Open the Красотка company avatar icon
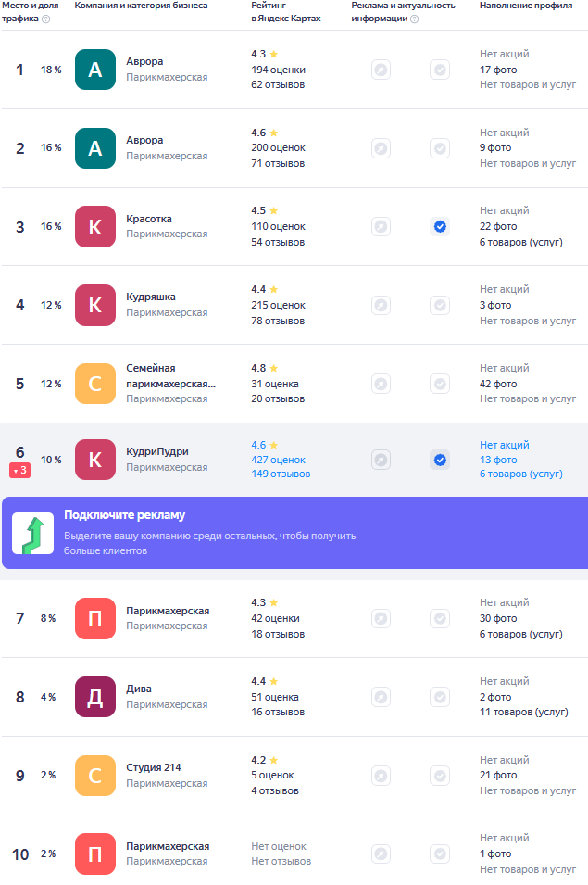This screenshot has width=588, height=885. pos(95,226)
